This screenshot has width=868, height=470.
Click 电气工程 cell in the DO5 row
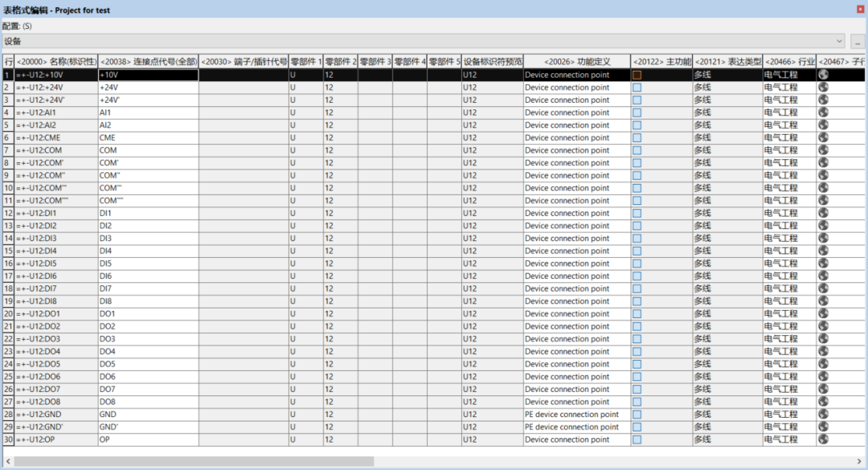point(789,364)
